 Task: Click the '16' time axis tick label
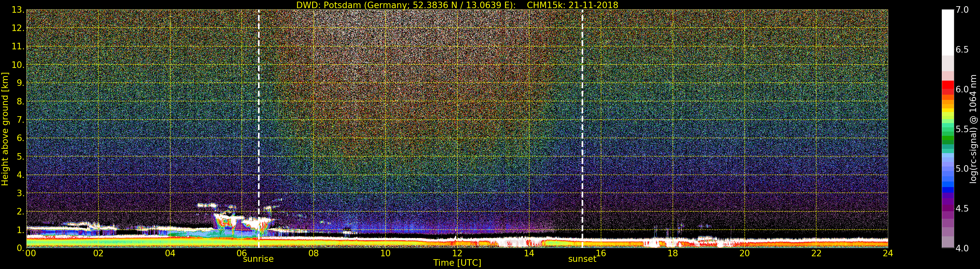click(601, 253)
